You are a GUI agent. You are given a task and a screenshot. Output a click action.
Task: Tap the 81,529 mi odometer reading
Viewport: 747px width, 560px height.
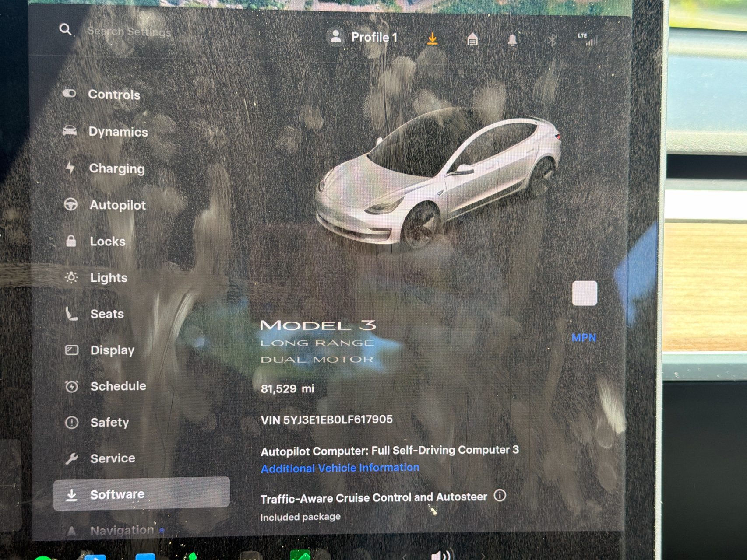point(288,388)
